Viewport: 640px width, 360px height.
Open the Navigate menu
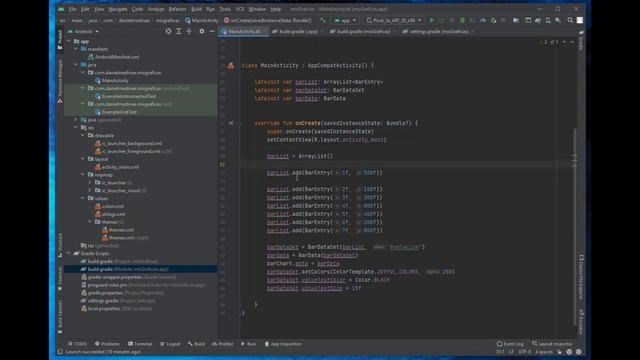click(118, 9)
